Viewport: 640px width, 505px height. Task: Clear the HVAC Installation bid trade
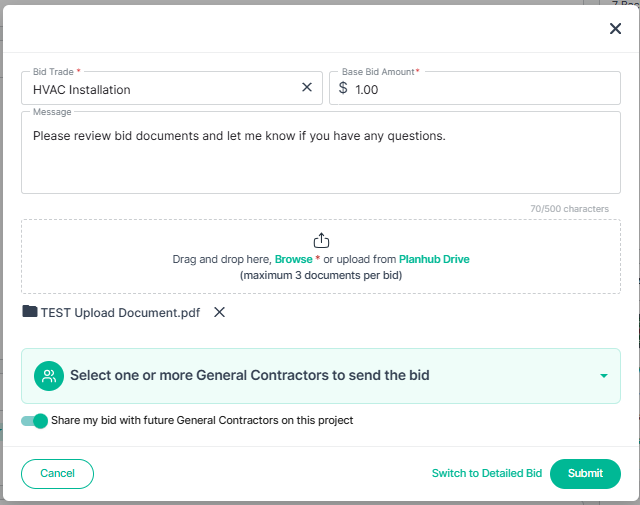point(307,87)
